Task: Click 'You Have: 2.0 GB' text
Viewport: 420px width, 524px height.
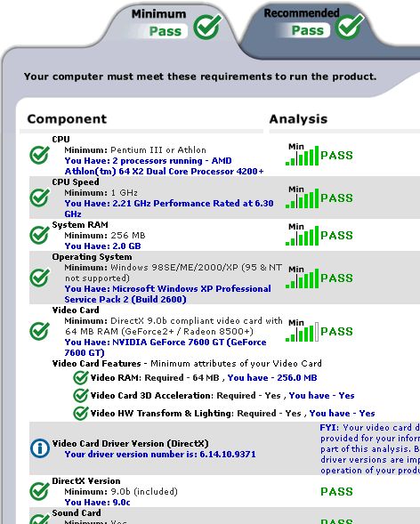Action: pyautogui.click(x=102, y=246)
